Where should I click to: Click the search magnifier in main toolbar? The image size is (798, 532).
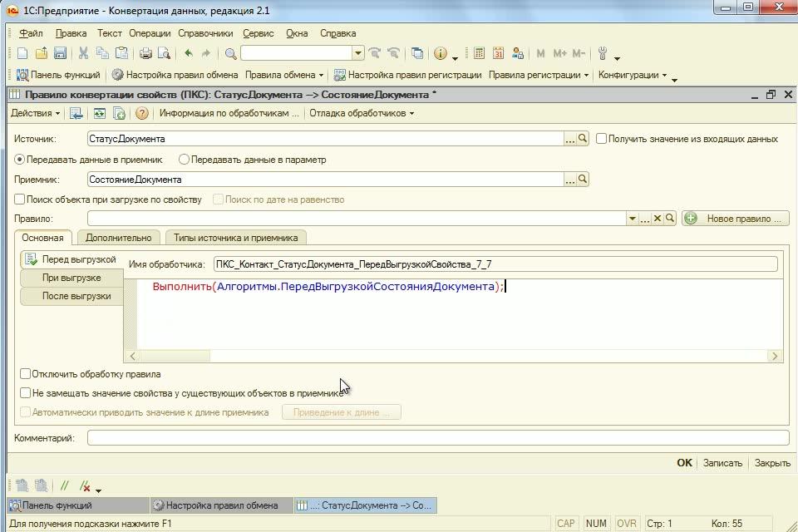[230, 53]
